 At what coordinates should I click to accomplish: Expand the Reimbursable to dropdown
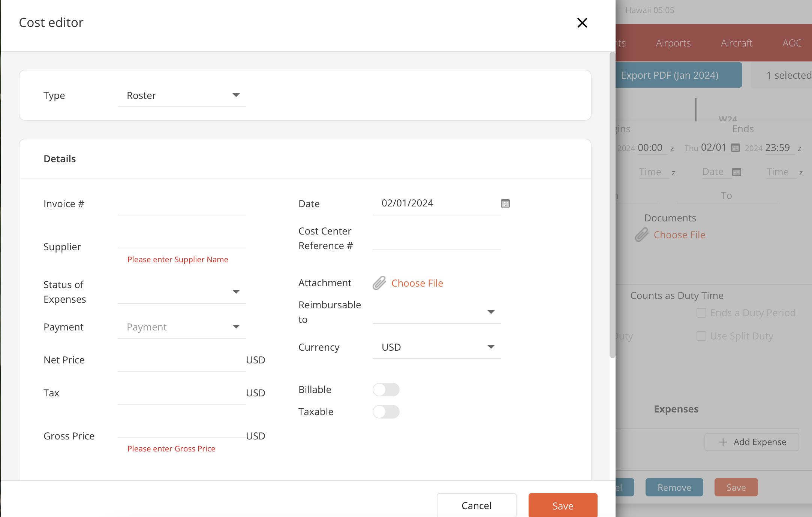coord(437,312)
